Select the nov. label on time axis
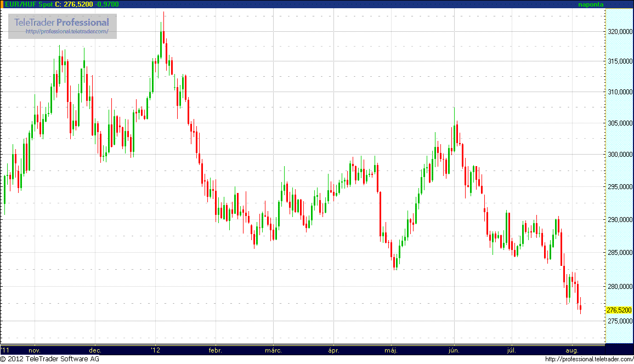Image resolution: width=634 pixels, height=364 pixels. [x=34, y=350]
